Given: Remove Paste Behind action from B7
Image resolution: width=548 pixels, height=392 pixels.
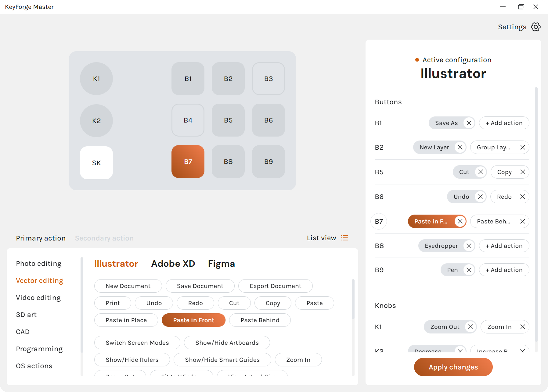Looking at the screenshot, I should coord(523,221).
